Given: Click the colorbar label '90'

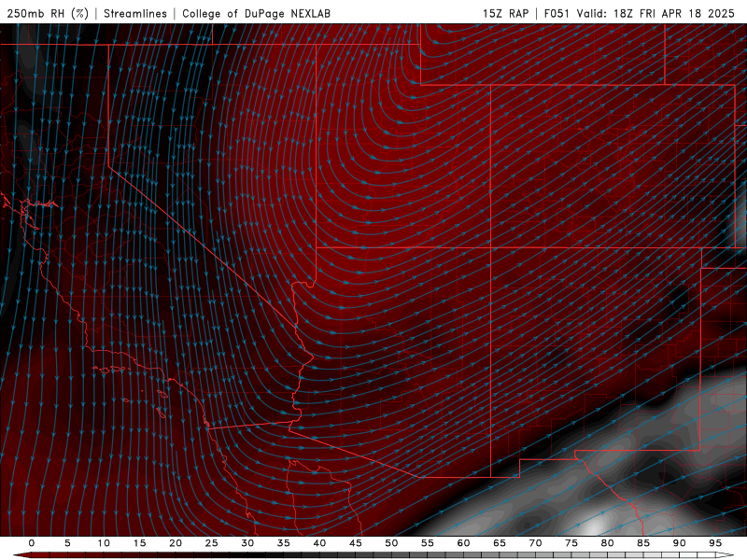Looking at the screenshot, I should [x=679, y=543].
